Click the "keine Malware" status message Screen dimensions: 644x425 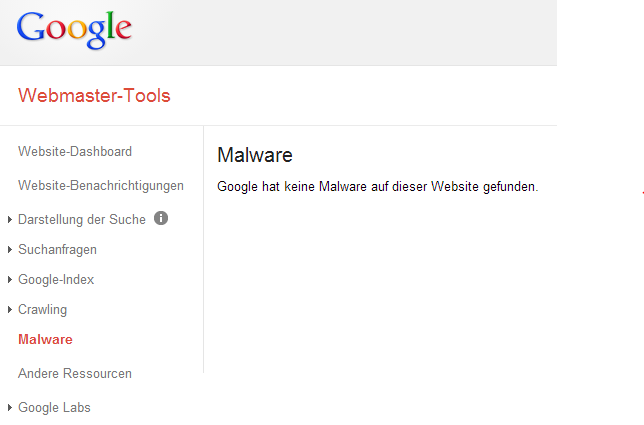(x=377, y=186)
